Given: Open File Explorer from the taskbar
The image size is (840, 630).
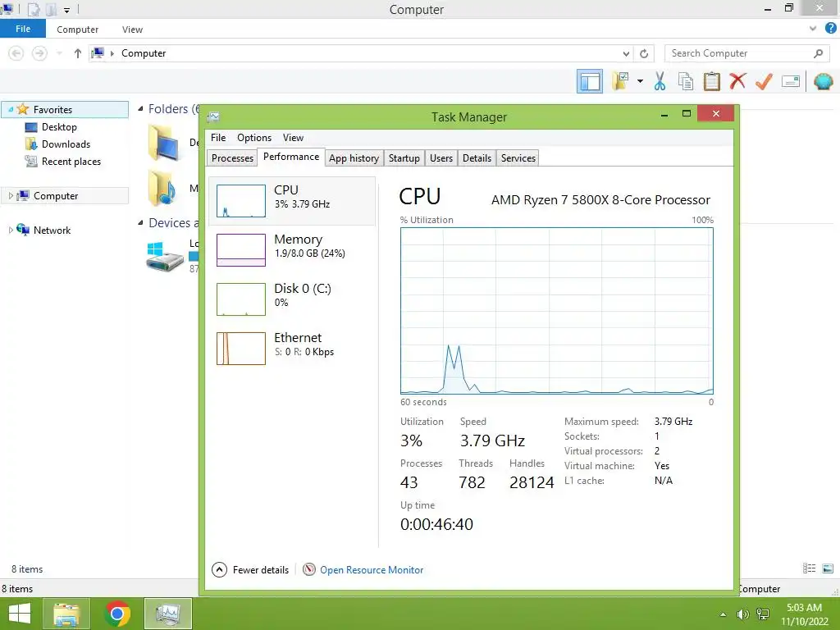Looking at the screenshot, I should tap(66, 614).
